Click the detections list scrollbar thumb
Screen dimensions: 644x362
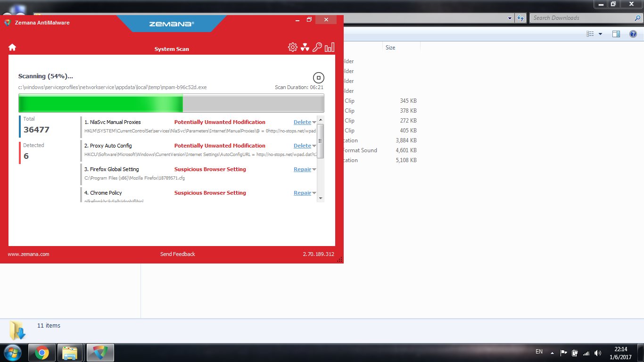point(321,141)
